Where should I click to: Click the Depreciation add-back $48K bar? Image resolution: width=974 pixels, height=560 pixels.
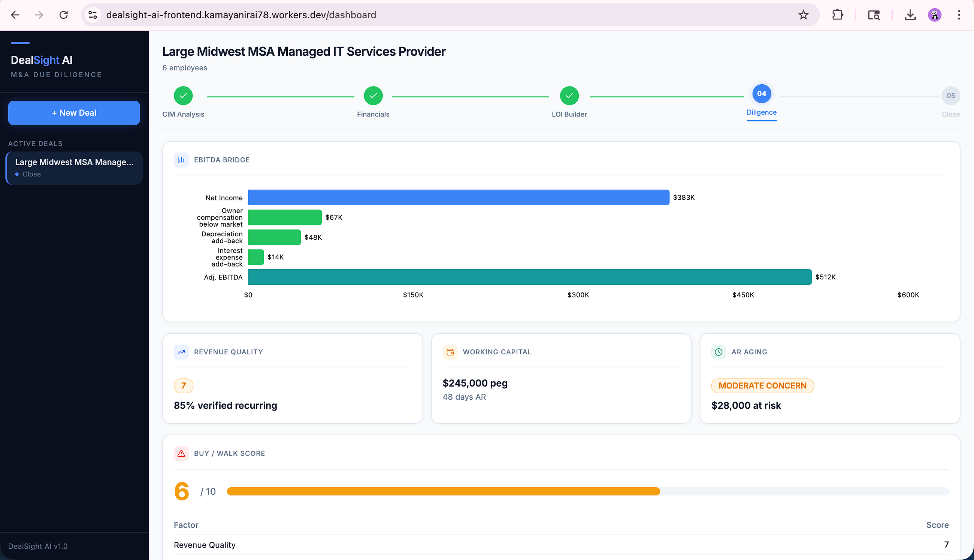click(275, 237)
